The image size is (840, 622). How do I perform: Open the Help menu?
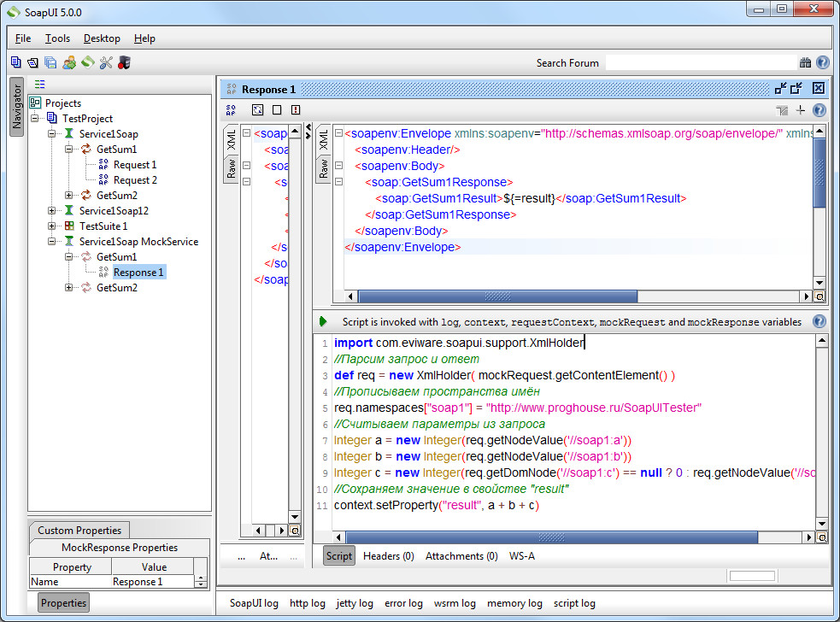click(144, 38)
